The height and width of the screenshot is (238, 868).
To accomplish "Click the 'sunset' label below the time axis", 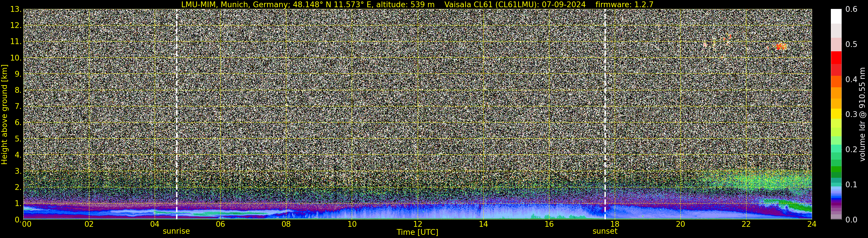I will (605, 231).
